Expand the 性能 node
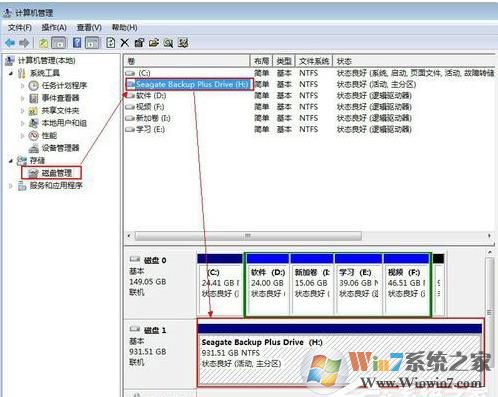Screen dimensions: 498x397 click(22, 136)
